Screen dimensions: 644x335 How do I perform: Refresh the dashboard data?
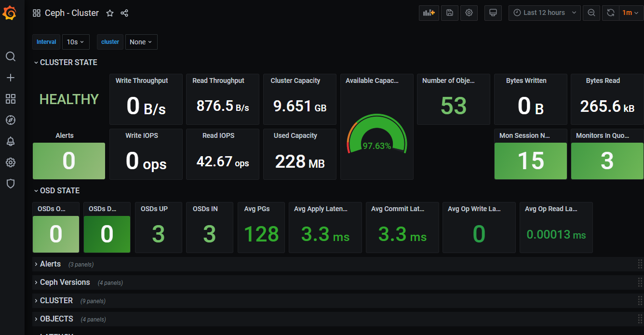point(610,13)
